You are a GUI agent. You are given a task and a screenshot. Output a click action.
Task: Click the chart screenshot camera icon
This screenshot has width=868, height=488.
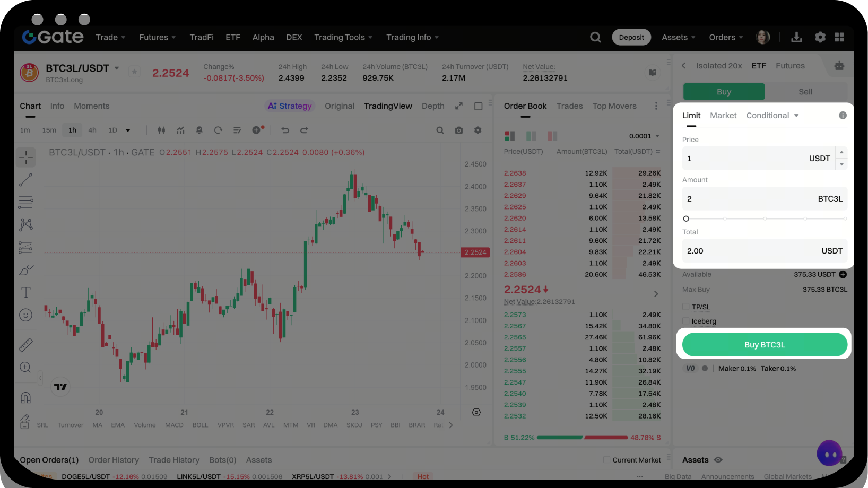click(x=459, y=130)
